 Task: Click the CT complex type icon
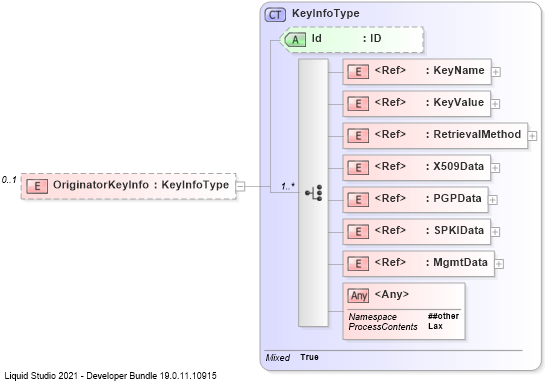point(275,15)
